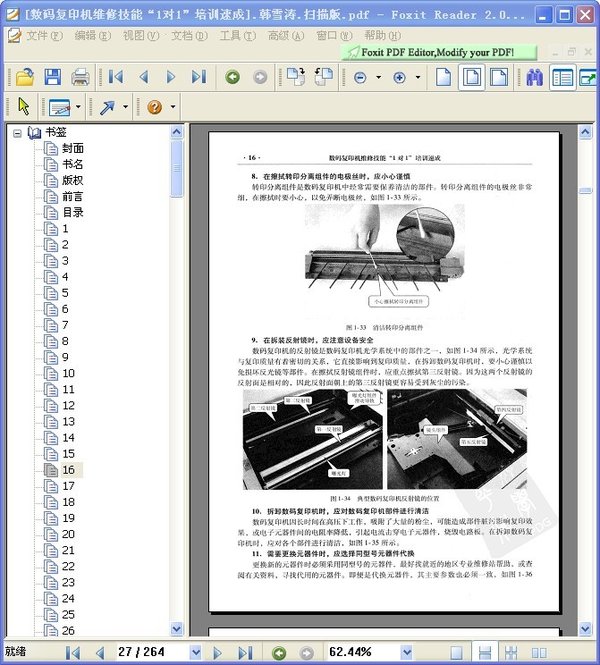Open the 版权 bookmark
600x665 pixels.
tap(73, 181)
